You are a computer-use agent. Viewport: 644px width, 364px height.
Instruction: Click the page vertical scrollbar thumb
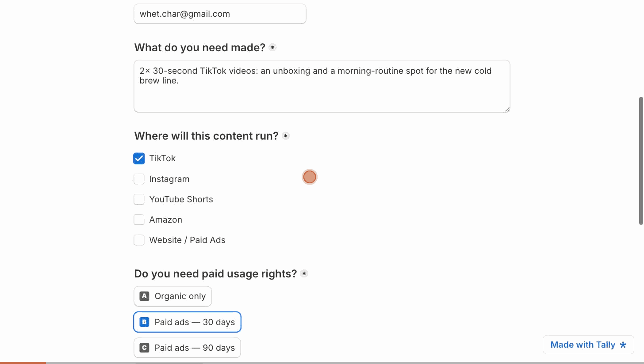[x=641, y=161]
